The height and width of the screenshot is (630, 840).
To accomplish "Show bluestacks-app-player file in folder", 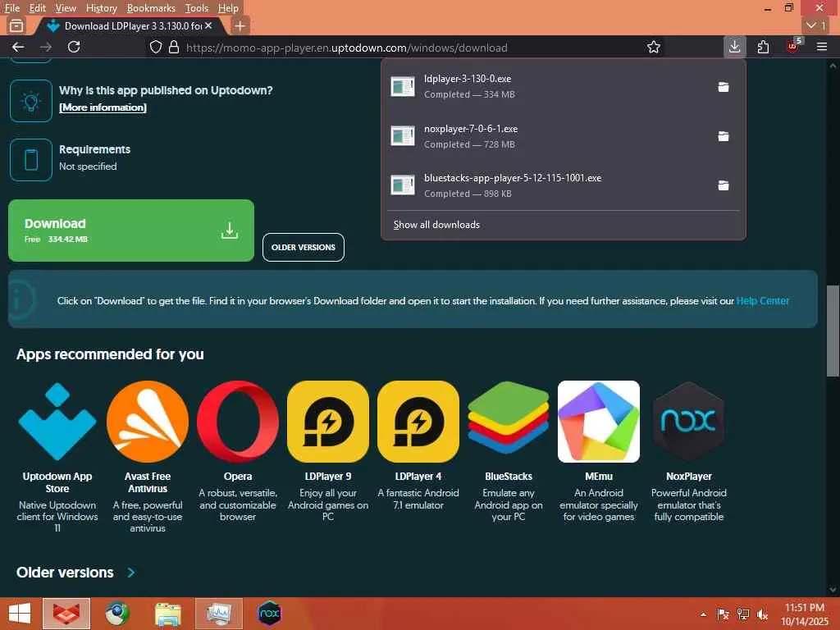I will 724,185.
